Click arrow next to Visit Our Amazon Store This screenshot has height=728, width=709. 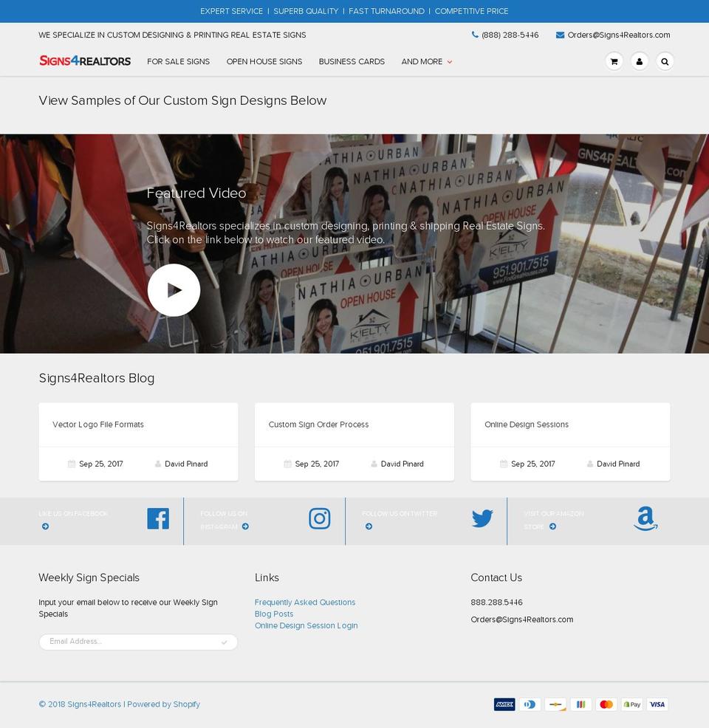point(552,526)
